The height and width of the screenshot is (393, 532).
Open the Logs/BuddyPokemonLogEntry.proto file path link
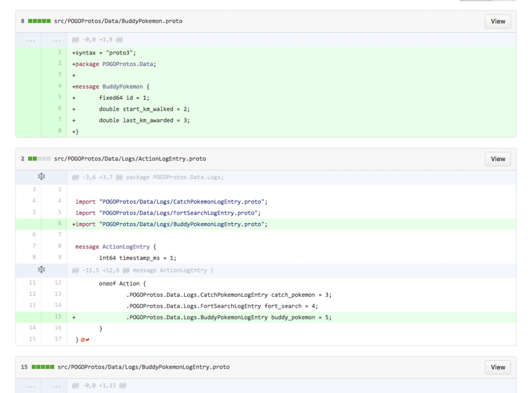click(x=143, y=367)
